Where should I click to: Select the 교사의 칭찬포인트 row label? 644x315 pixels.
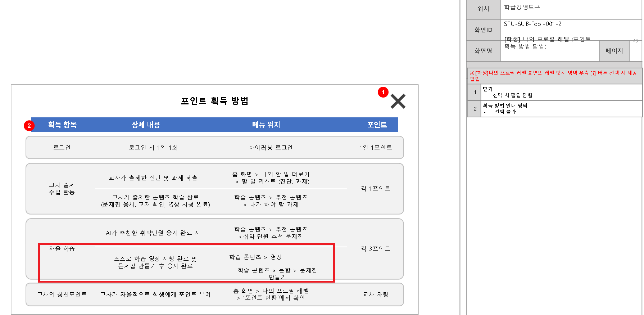pos(62,294)
